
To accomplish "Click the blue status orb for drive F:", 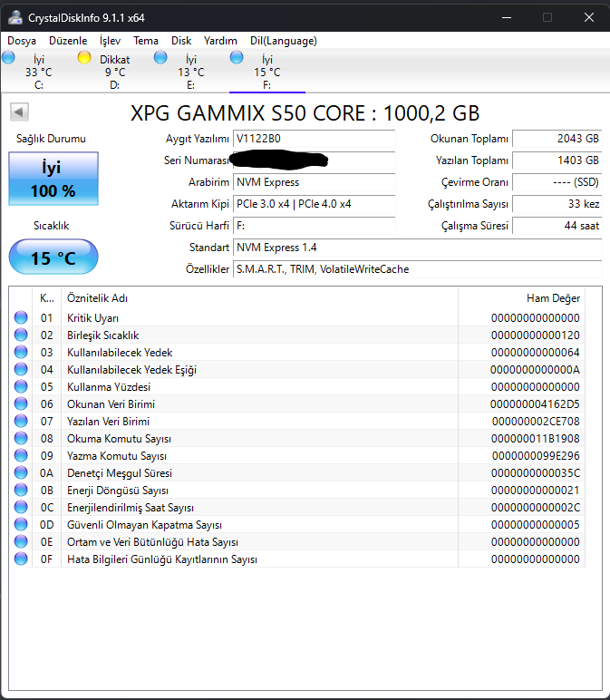I will click(237, 58).
